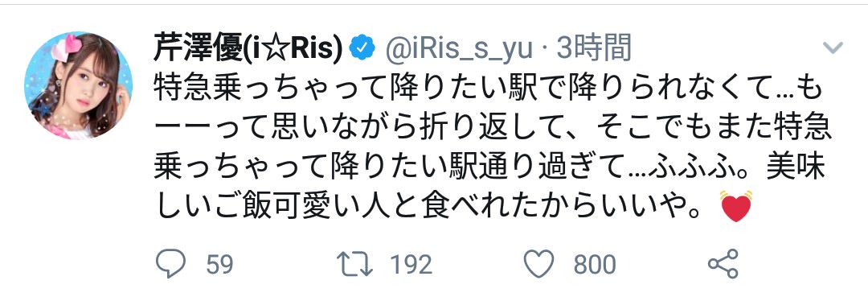868x297 pixels.
Task: Open the profile avatar photo
Action: pos(78,85)
